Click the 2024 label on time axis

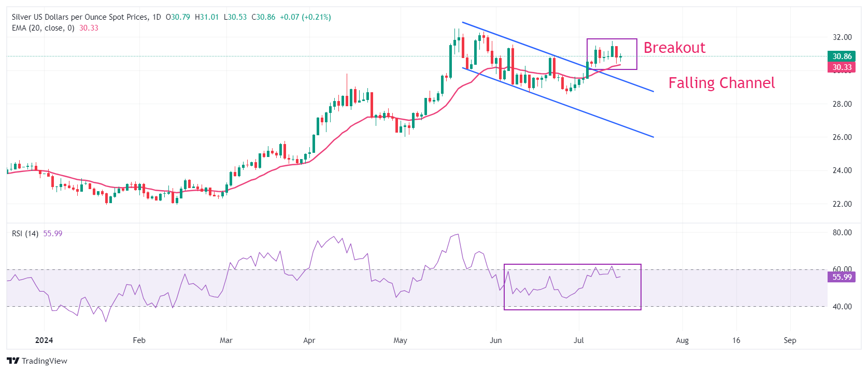coord(44,340)
